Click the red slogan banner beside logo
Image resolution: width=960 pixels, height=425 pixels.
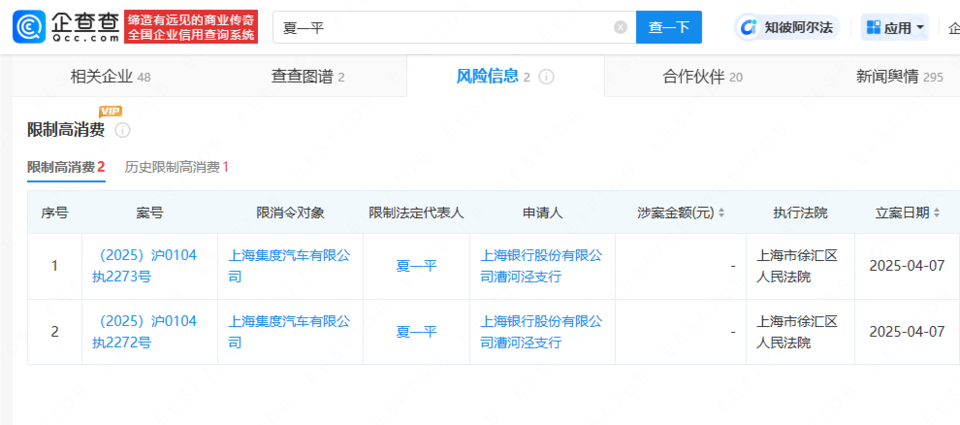coord(191,28)
